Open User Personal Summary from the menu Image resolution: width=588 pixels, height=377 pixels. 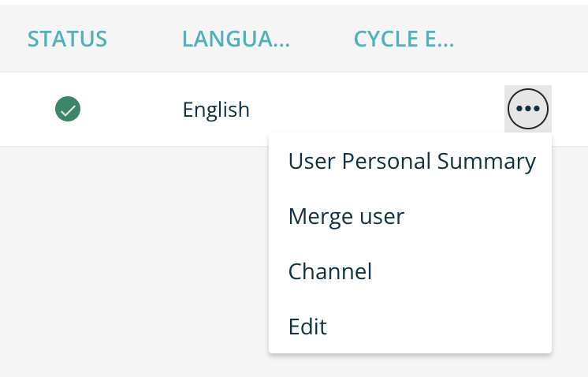tap(411, 162)
